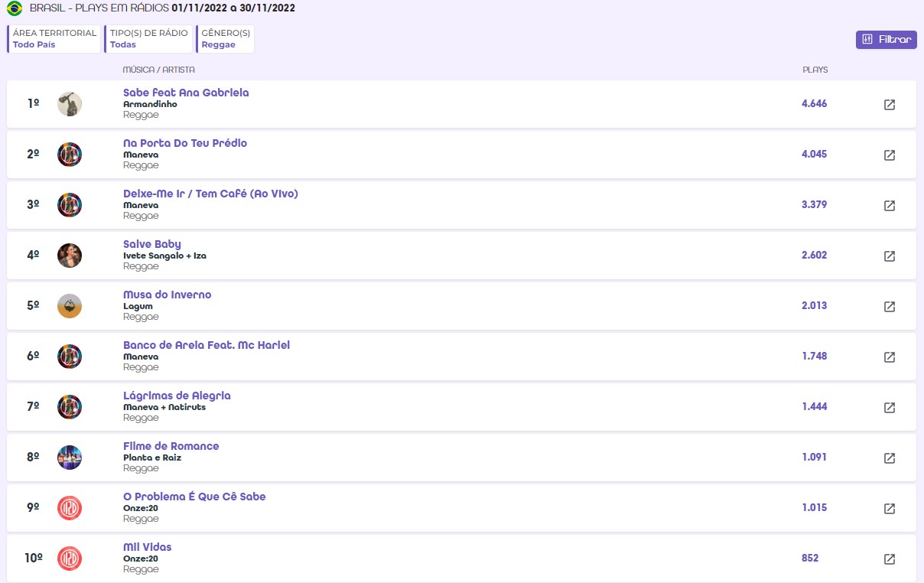Open external link for Lágrimas de Alegria

[890, 407]
